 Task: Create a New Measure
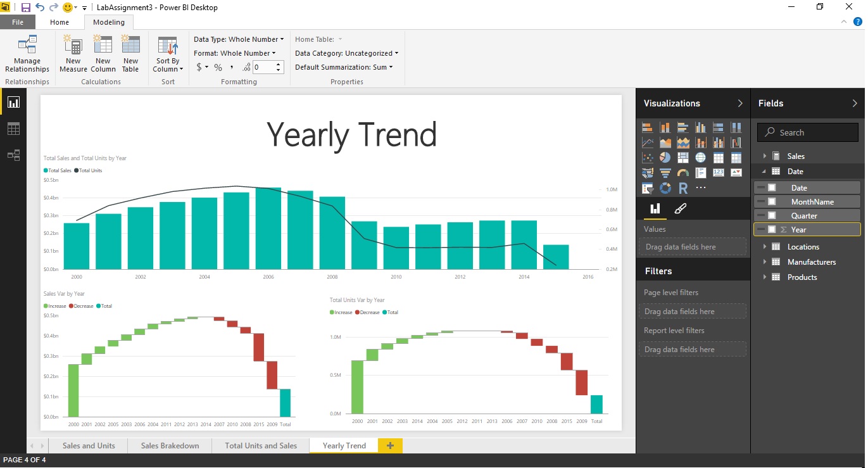pos(73,54)
